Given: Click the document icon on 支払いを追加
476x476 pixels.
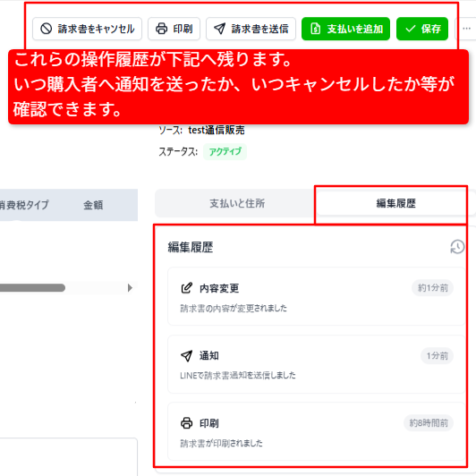Looking at the screenshot, I should (x=316, y=29).
